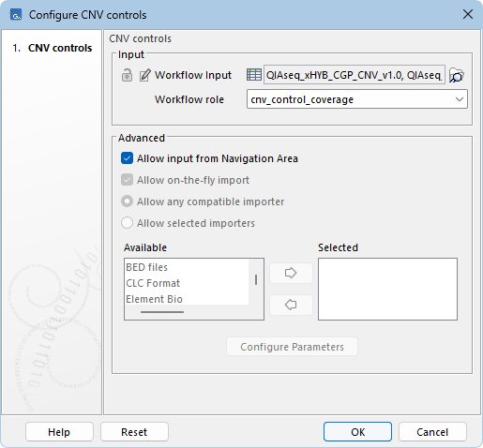Click the Configure Parameters button
This screenshot has height=448, width=483.
tap(292, 347)
